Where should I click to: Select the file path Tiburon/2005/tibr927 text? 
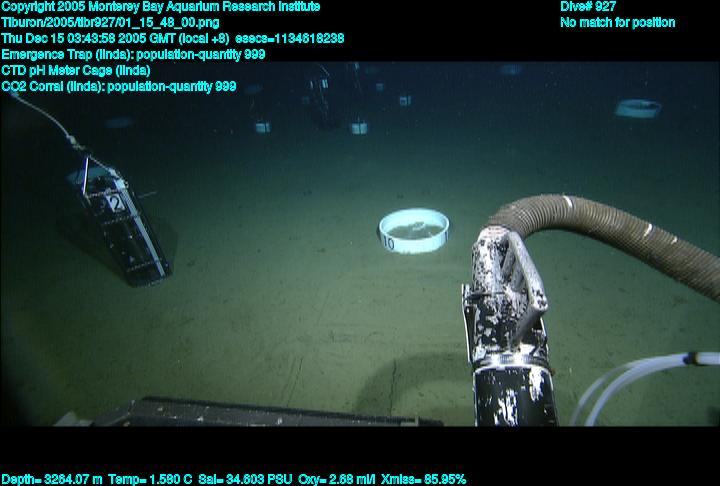pyautogui.click(x=110, y=23)
